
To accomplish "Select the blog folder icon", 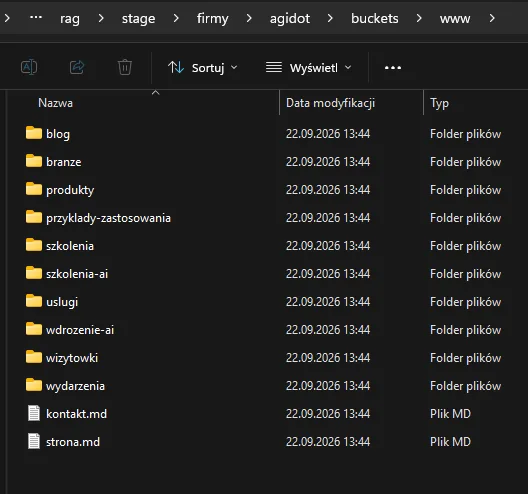I will pos(34,133).
